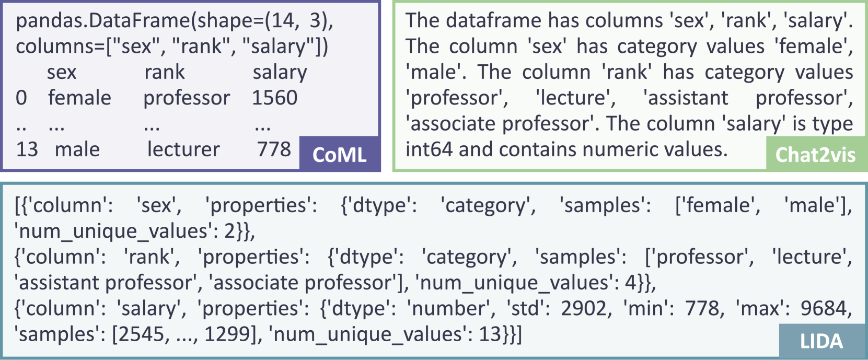Select the 'sex' column header in table
868x360 pixels.
[62, 72]
